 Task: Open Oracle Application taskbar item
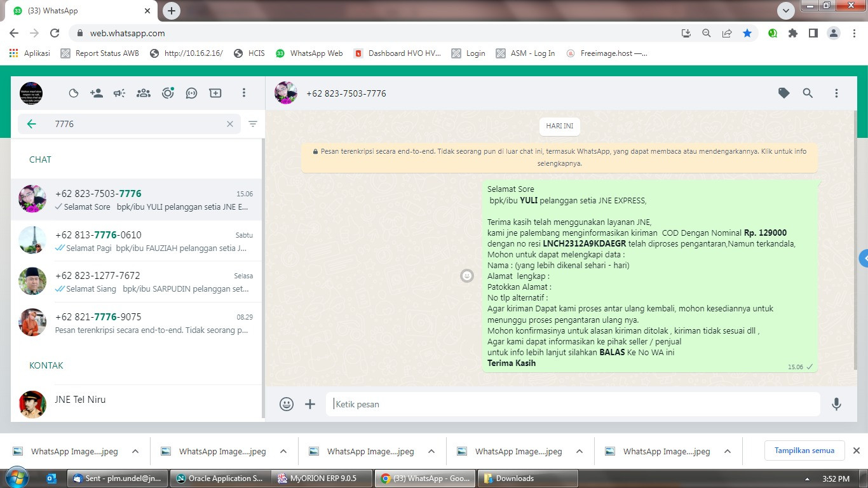tap(220, 478)
